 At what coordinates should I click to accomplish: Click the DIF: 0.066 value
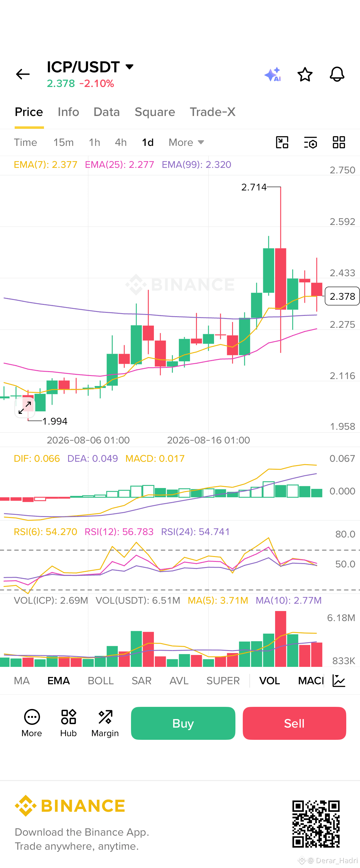pyautogui.click(x=37, y=459)
